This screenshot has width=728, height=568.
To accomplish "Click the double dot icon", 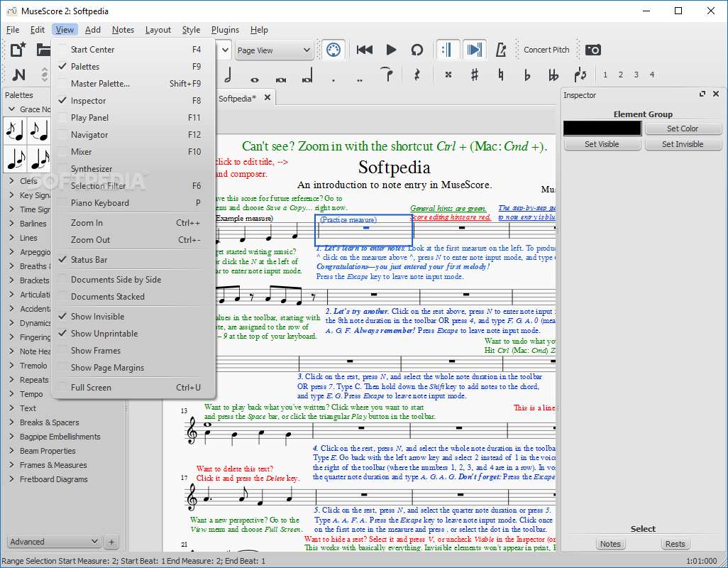I will point(360,80).
